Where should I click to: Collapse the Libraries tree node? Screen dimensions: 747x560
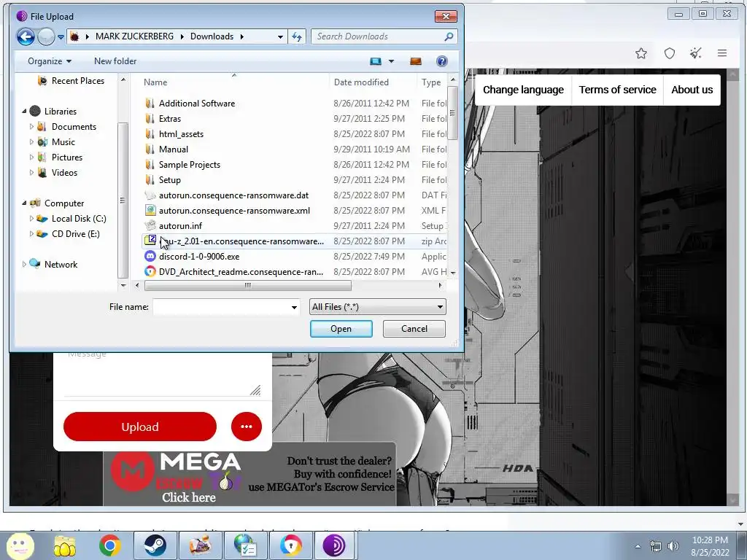(x=24, y=111)
